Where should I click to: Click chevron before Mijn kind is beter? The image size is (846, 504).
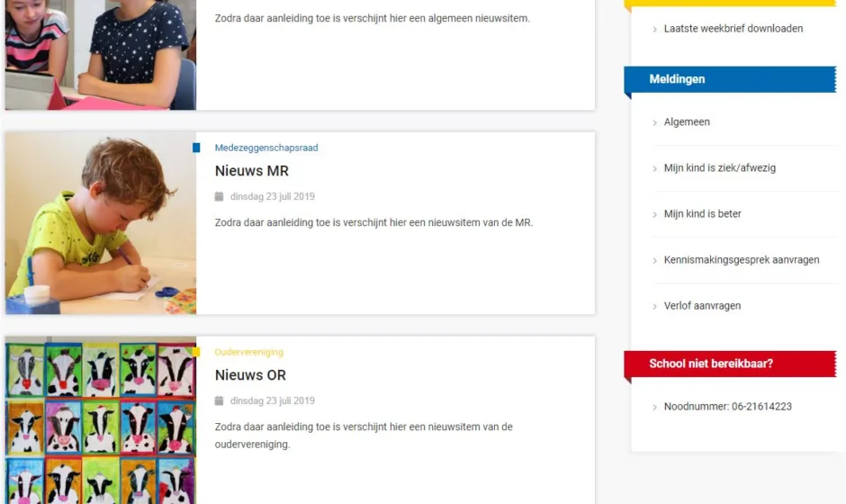tap(654, 214)
